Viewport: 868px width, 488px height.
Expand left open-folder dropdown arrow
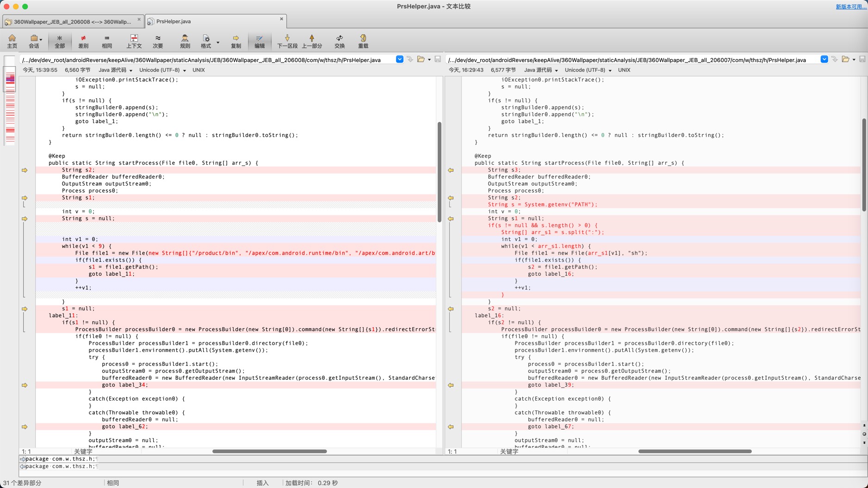pyautogui.click(x=429, y=60)
